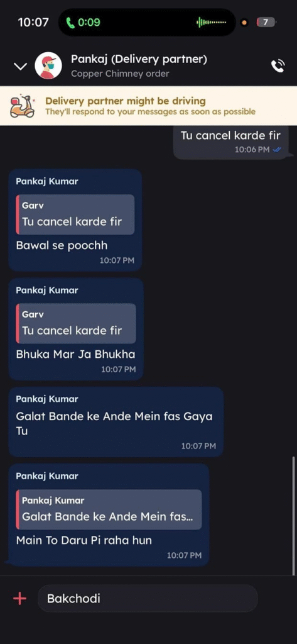The height and width of the screenshot is (644, 297).
Task: Tap Pankaj (Delivery partner) header title
Action: [139, 59]
